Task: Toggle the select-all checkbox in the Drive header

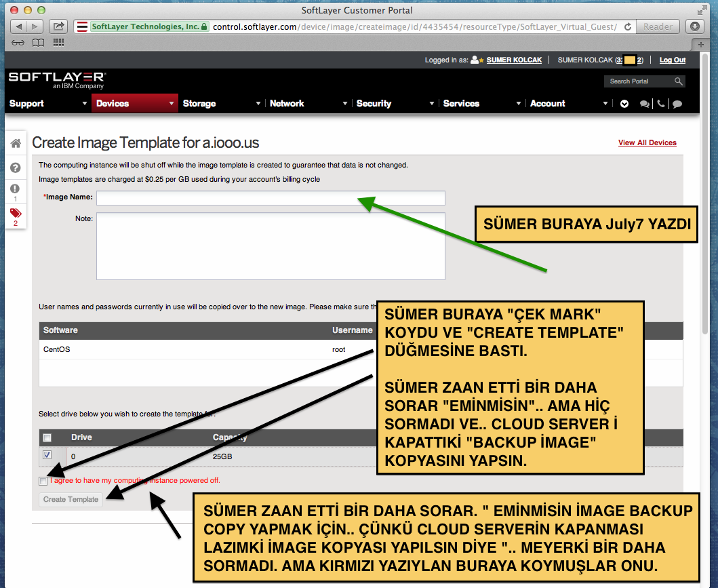Action: (47, 438)
